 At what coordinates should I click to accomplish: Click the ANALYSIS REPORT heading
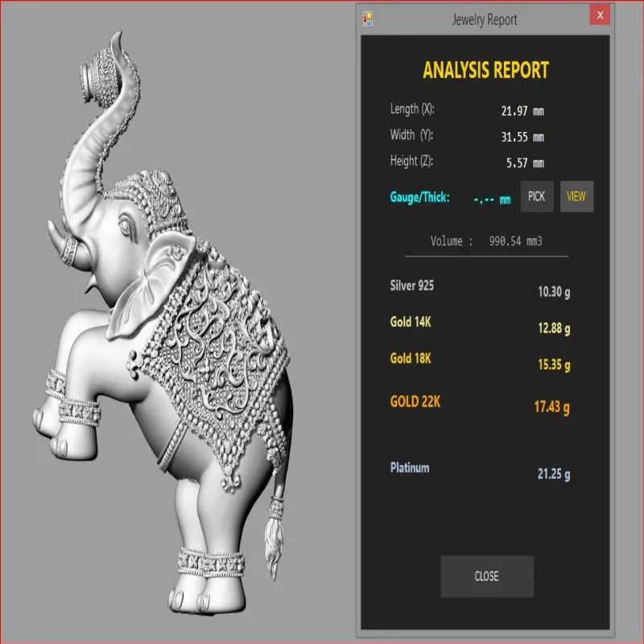[x=486, y=70]
